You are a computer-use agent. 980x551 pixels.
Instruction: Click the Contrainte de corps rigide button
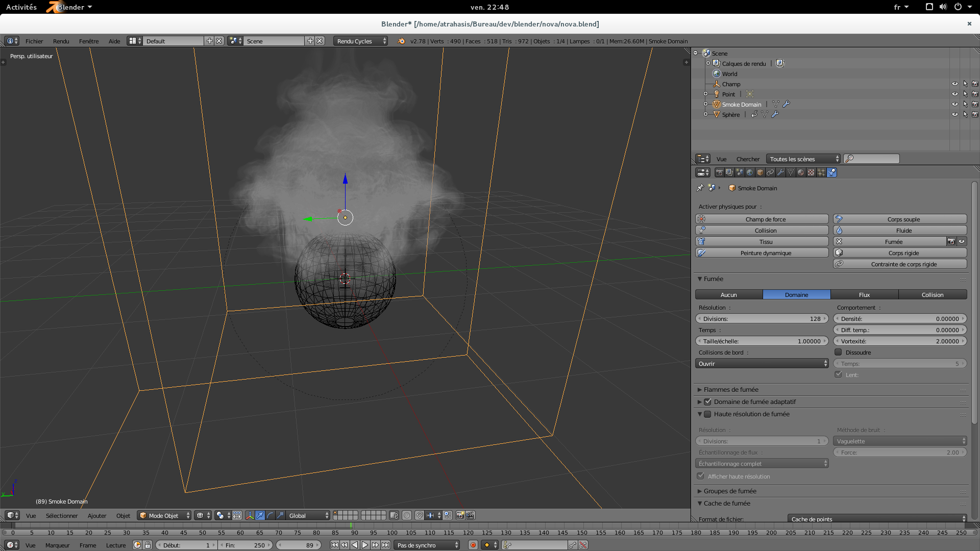click(x=900, y=264)
